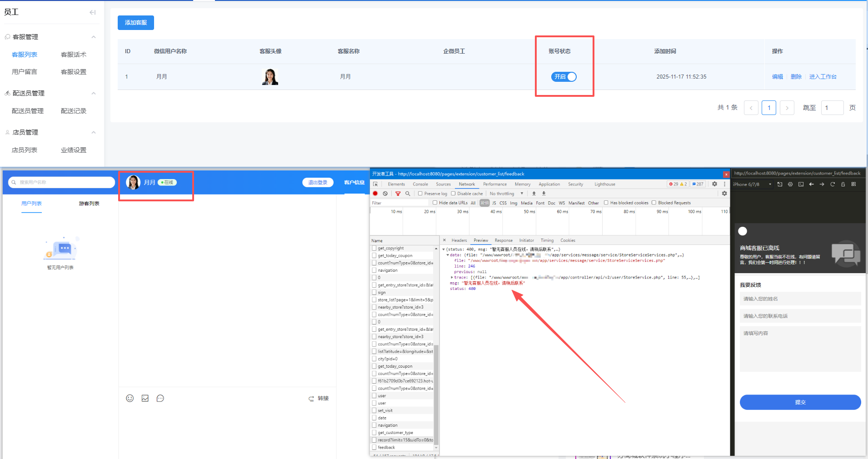
Task: Check the Disable cache checkbox
Action: (453, 194)
